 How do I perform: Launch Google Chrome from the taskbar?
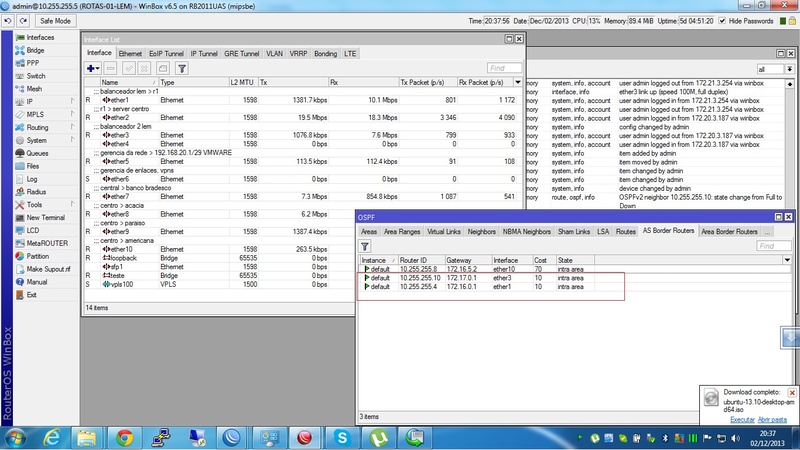coord(124,437)
